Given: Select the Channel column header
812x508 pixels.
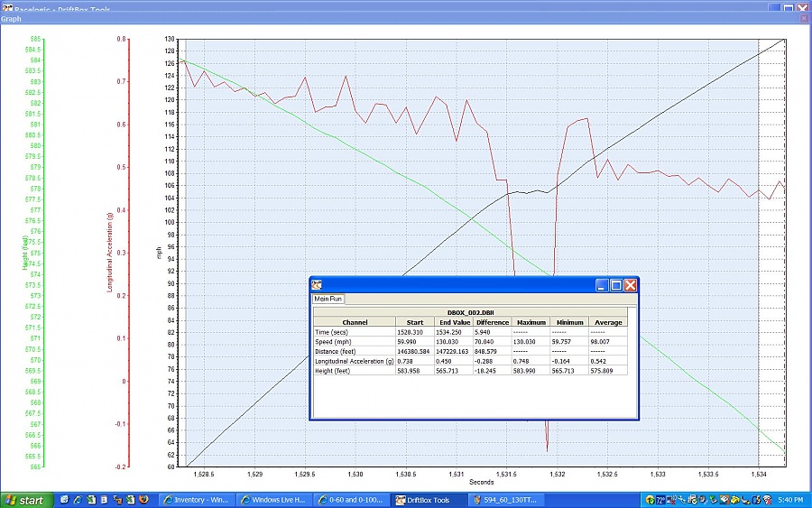Looking at the screenshot, I should click(354, 322).
